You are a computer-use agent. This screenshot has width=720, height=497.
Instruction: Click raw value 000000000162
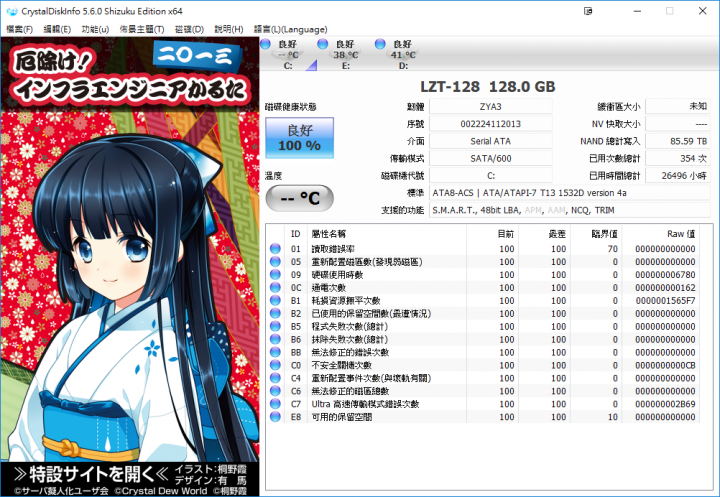click(665, 288)
